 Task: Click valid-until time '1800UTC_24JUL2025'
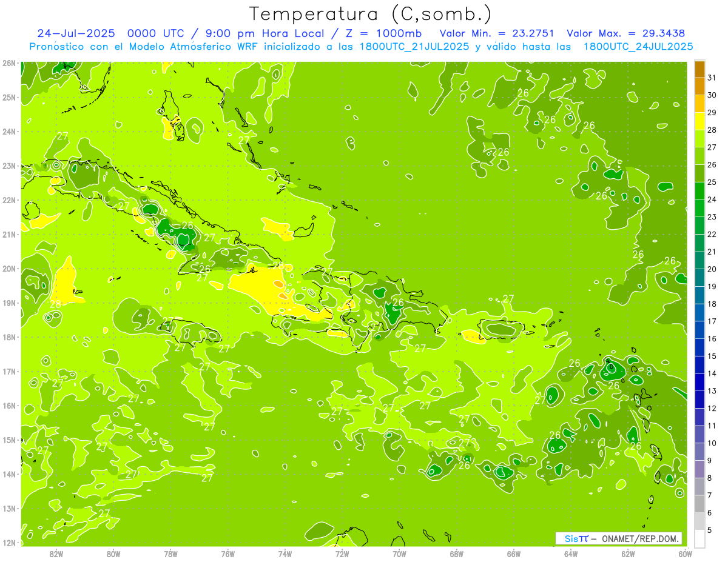point(638,47)
